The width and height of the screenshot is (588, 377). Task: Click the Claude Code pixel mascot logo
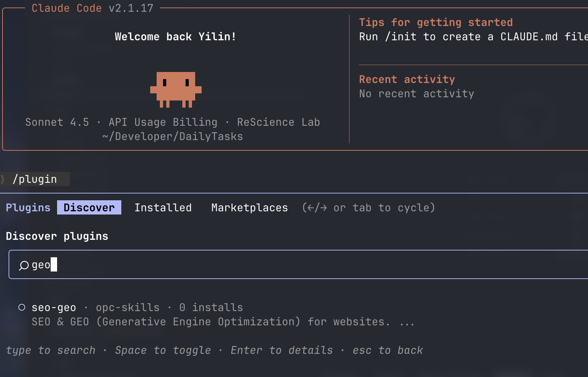point(175,90)
